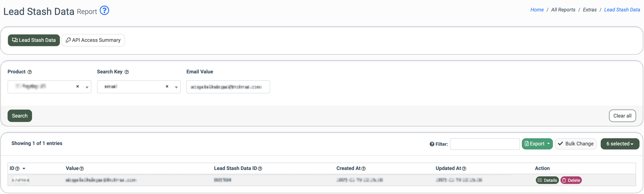Click the Created At help icon

pyautogui.click(x=364, y=169)
